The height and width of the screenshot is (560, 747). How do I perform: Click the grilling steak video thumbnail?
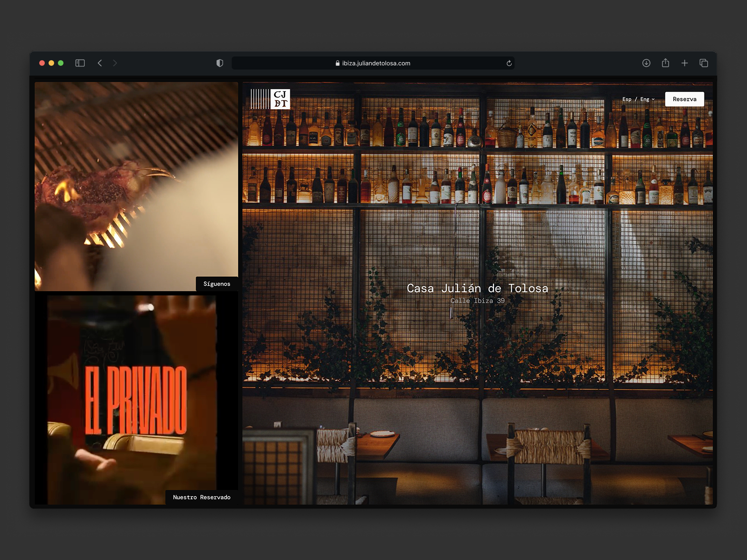[136, 186]
